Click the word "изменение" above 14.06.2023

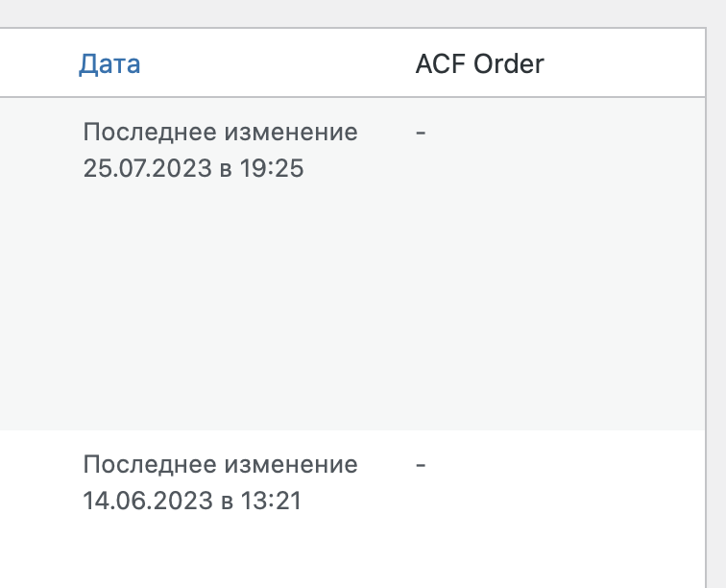coord(290,465)
